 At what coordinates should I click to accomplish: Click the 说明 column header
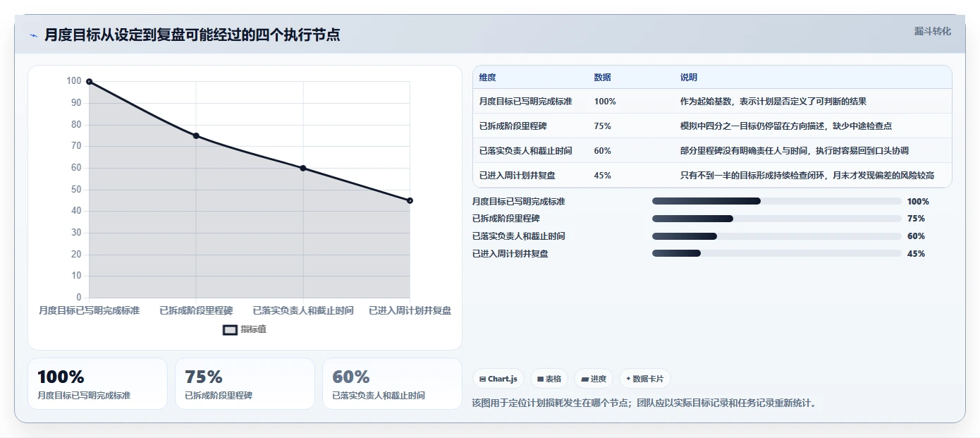tap(689, 78)
